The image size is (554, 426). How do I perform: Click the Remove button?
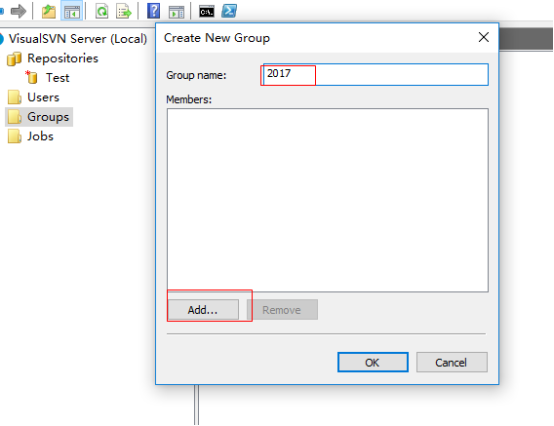point(282,310)
